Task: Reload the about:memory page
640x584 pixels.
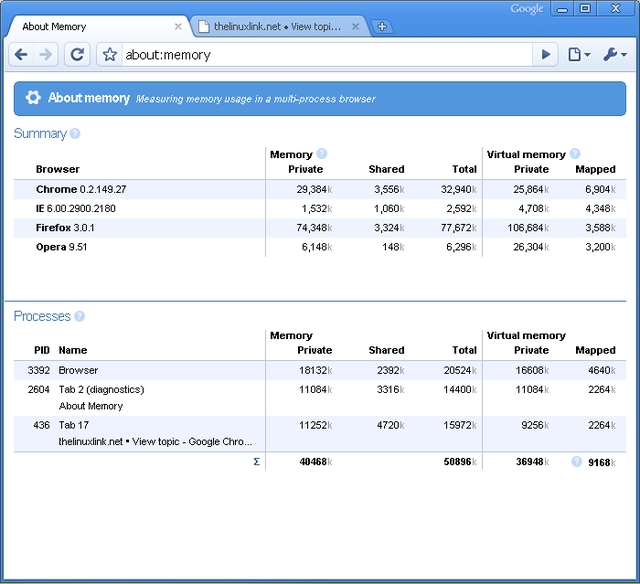Action: tap(77, 54)
